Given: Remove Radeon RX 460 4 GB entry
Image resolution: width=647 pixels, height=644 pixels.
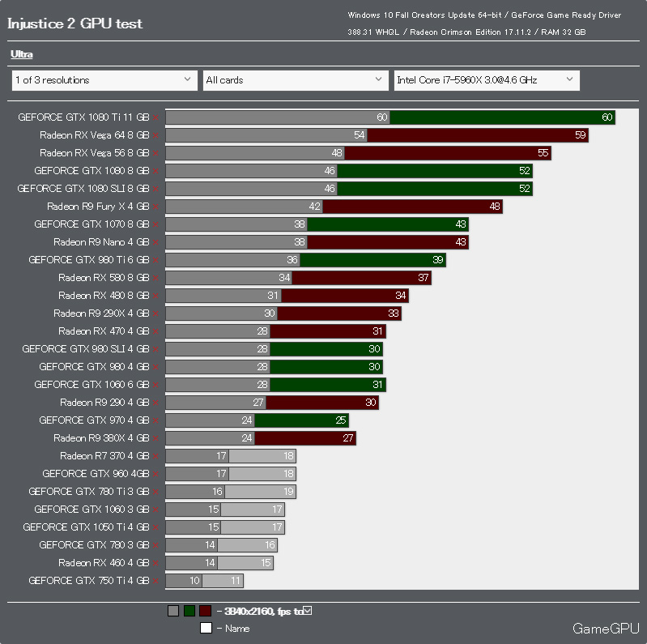Looking at the screenshot, I should point(155,564).
